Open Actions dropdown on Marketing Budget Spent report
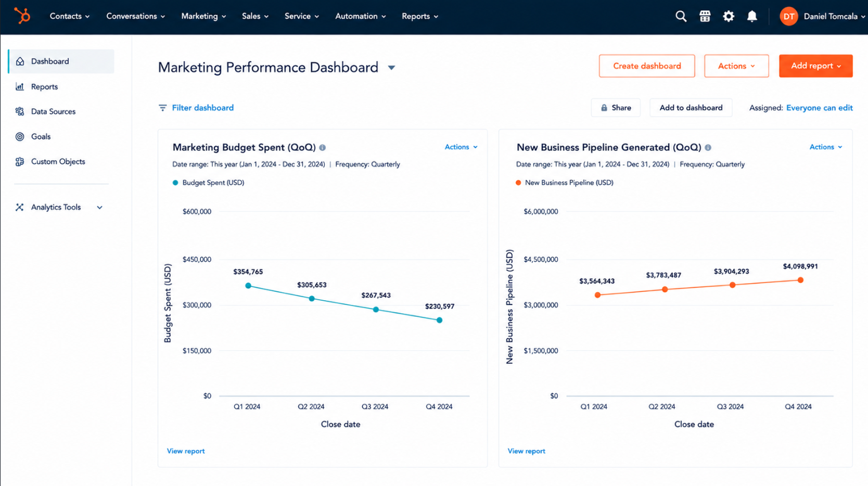The image size is (868, 486). 461,147
